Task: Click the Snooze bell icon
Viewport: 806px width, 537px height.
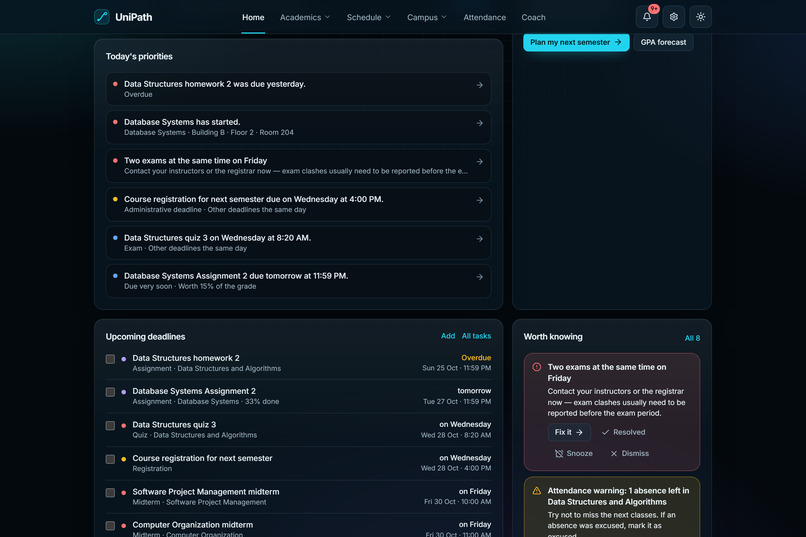Action: click(x=559, y=454)
